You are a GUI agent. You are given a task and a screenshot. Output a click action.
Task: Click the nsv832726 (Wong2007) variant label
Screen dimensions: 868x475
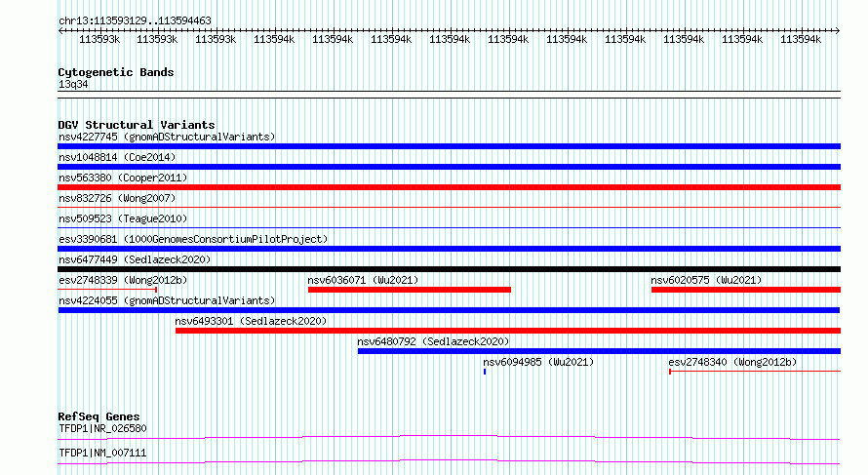pos(117,198)
